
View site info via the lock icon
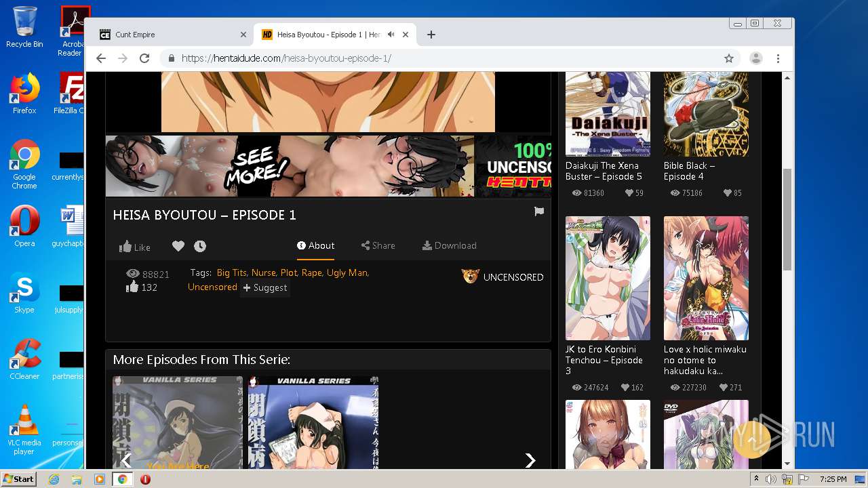tap(172, 58)
